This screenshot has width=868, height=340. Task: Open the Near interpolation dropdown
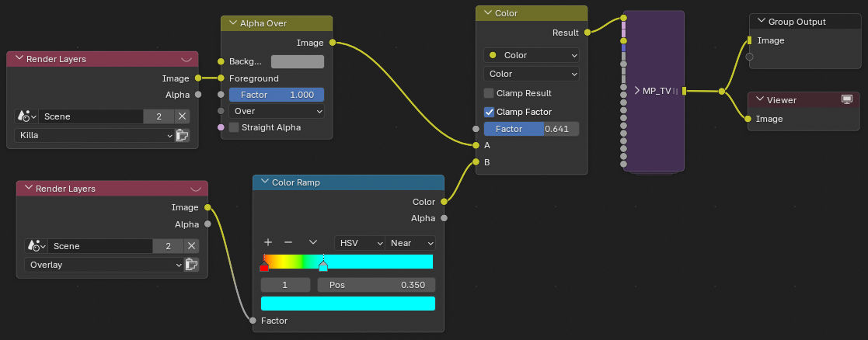[x=410, y=243]
